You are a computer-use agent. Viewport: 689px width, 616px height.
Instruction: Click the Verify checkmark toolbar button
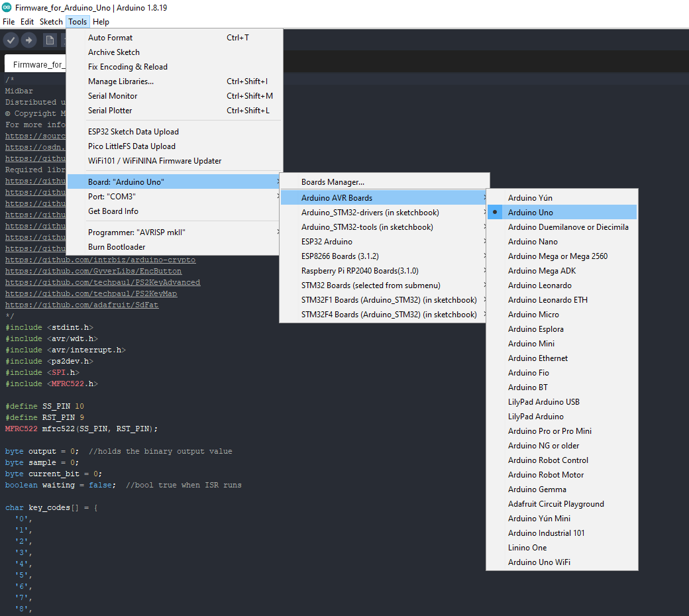pos(11,40)
